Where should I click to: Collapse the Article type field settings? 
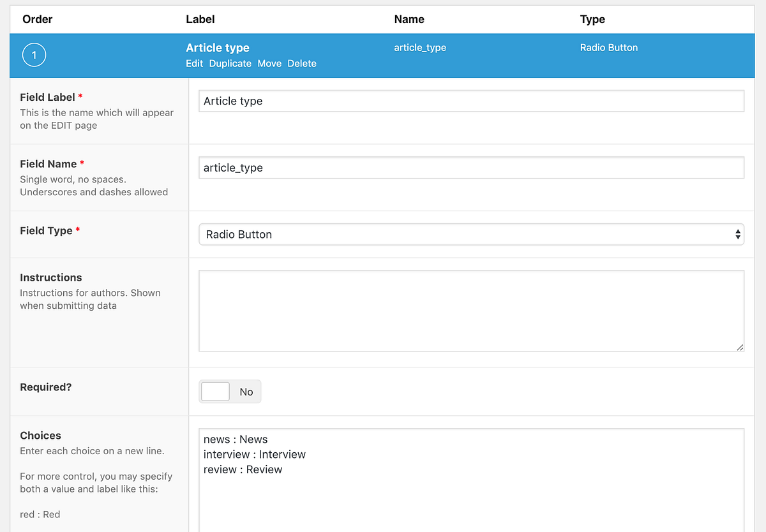point(218,48)
